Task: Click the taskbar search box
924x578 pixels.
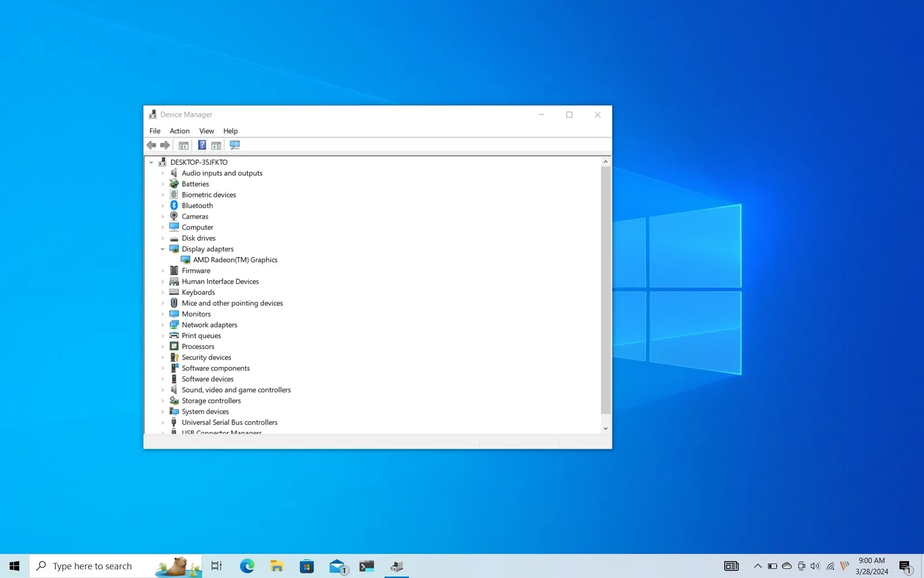Action: tap(92, 566)
